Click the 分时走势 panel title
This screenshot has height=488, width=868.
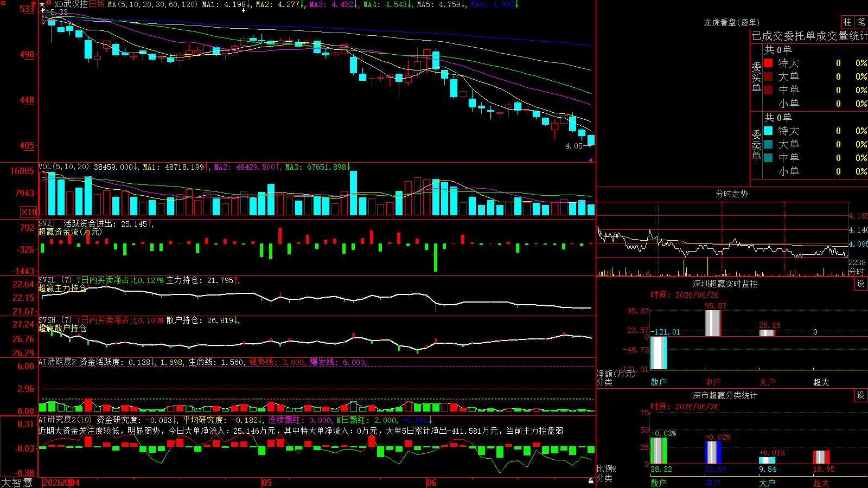[x=731, y=194]
